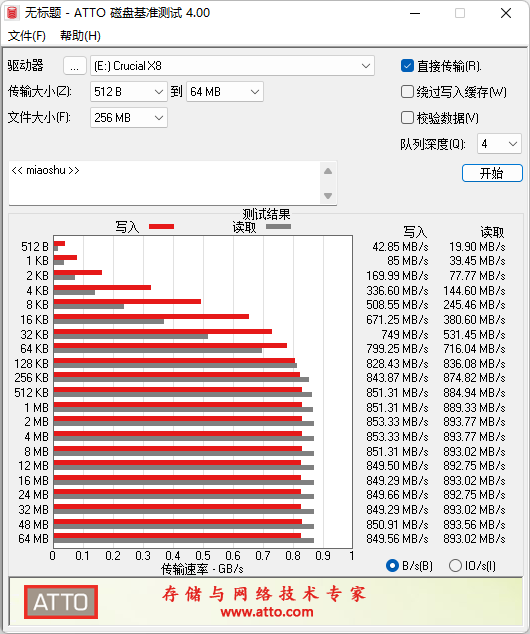The image size is (530, 634).
Task: Click the 512 KB read value 884.94 MB/s
Action: coord(474,393)
